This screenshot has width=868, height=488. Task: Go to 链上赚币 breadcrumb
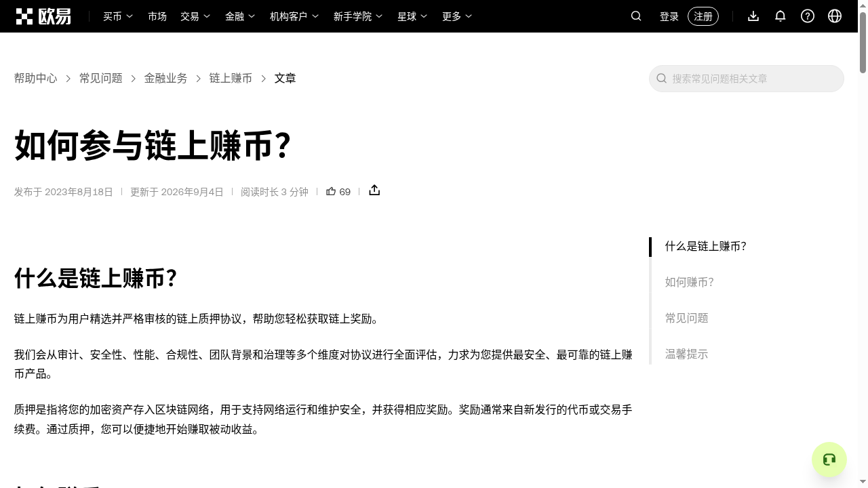point(231,79)
